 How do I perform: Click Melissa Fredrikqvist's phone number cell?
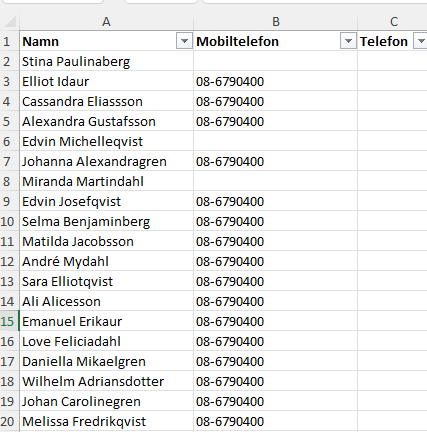point(275,421)
